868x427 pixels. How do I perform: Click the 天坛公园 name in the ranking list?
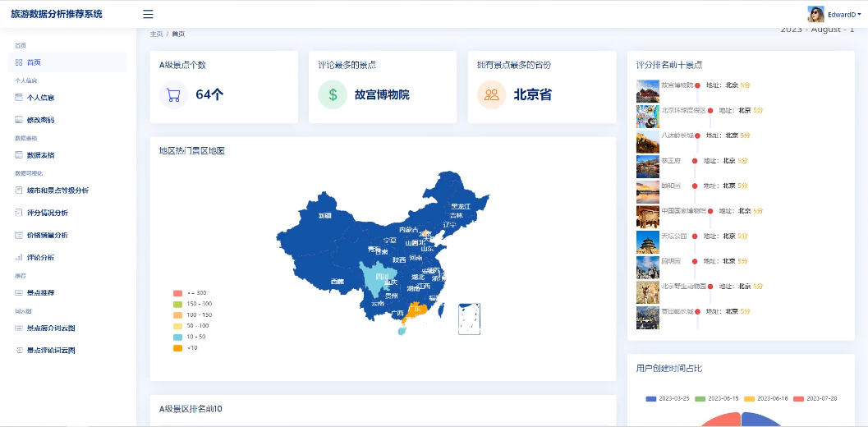pyautogui.click(x=674, y=236)
